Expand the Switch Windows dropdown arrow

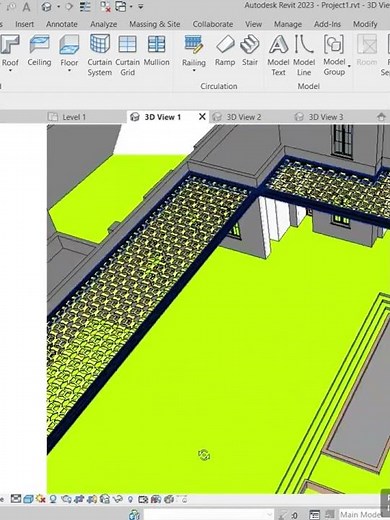131,7
